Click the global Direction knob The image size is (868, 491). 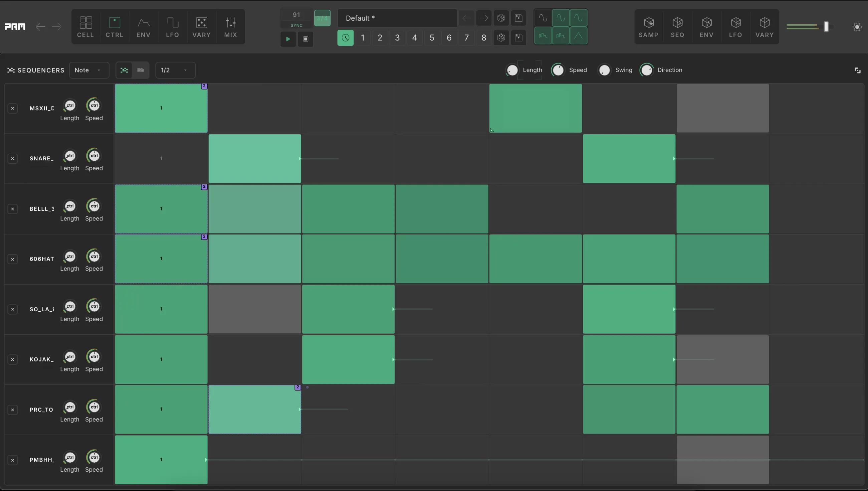point(646,70)
